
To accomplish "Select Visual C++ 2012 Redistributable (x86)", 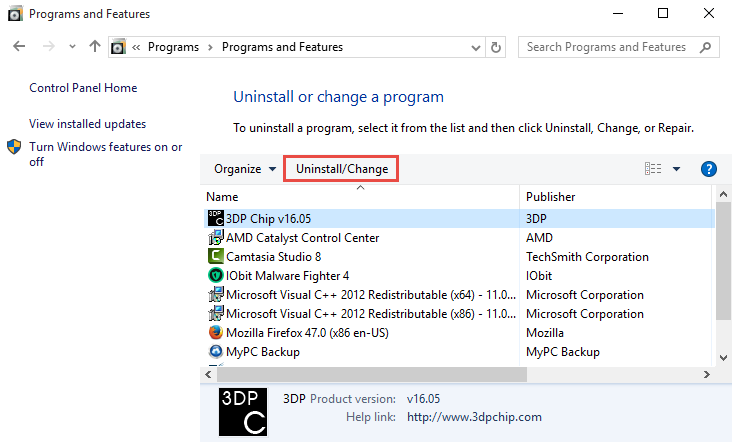I will (x=371, y=314).
